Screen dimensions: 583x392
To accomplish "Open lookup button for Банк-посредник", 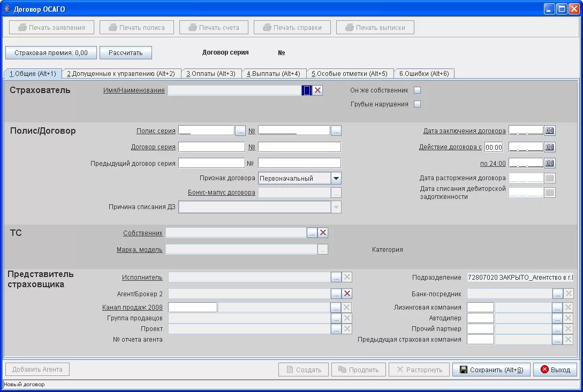I will point(557,294).
